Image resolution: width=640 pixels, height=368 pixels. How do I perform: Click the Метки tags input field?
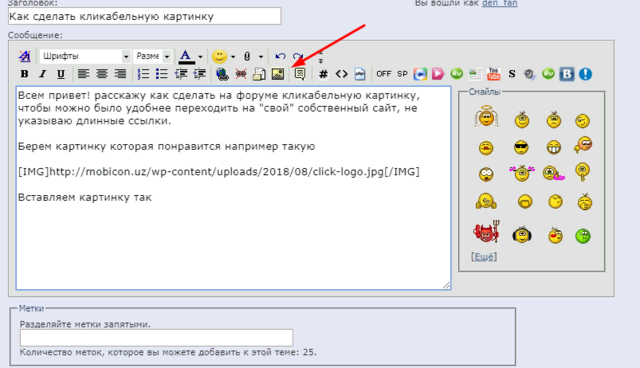pyautogui.click(x=156, y=338)
